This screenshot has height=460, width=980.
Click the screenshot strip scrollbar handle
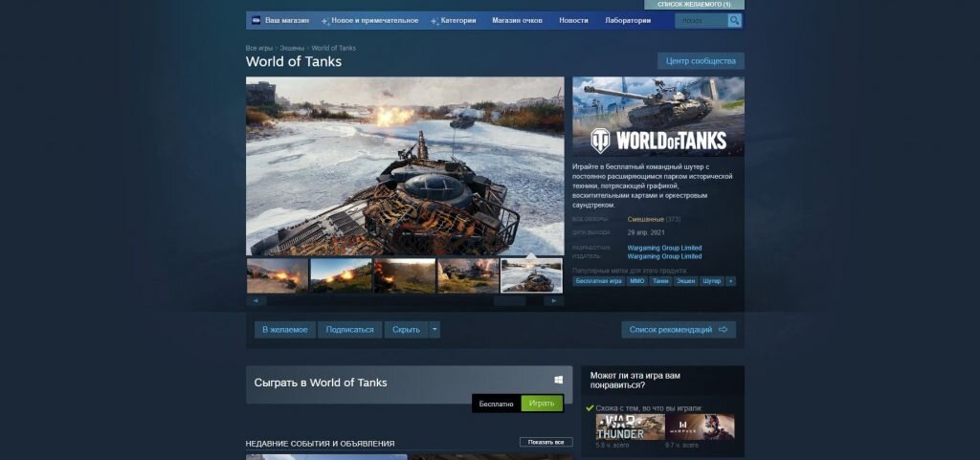pyautogui.click(x=509, y=301)
